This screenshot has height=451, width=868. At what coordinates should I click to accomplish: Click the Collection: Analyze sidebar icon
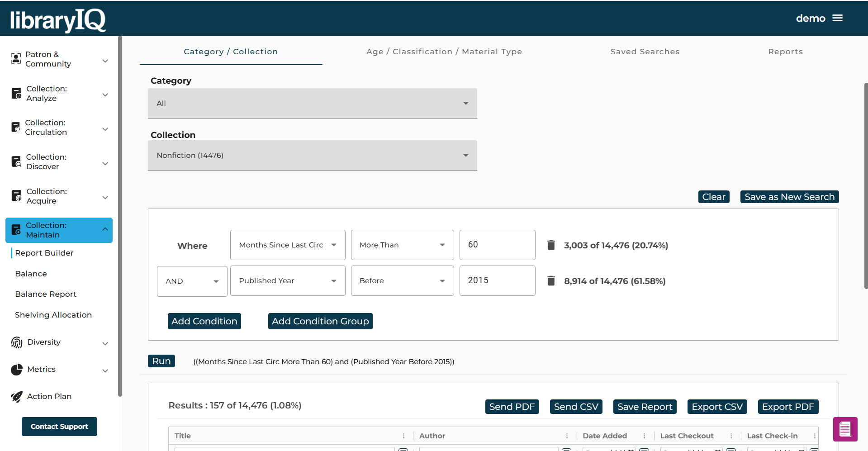tap(16, 93)
